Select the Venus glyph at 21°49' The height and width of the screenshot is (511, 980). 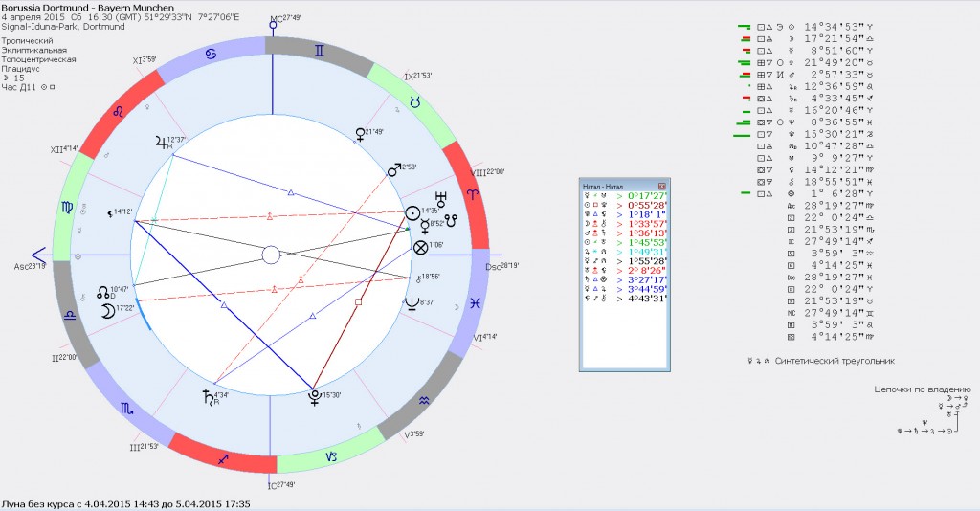coord(360,134)
